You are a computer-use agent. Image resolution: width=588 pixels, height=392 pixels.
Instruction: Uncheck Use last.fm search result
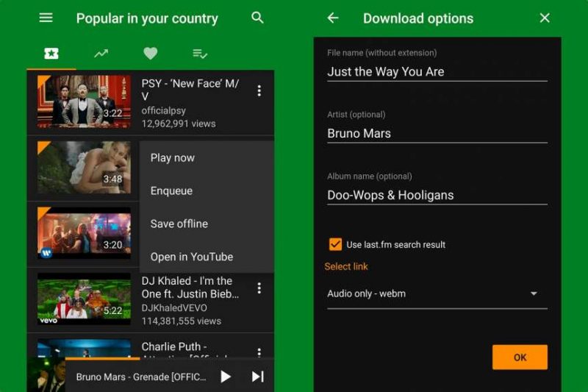click(335, 244)
